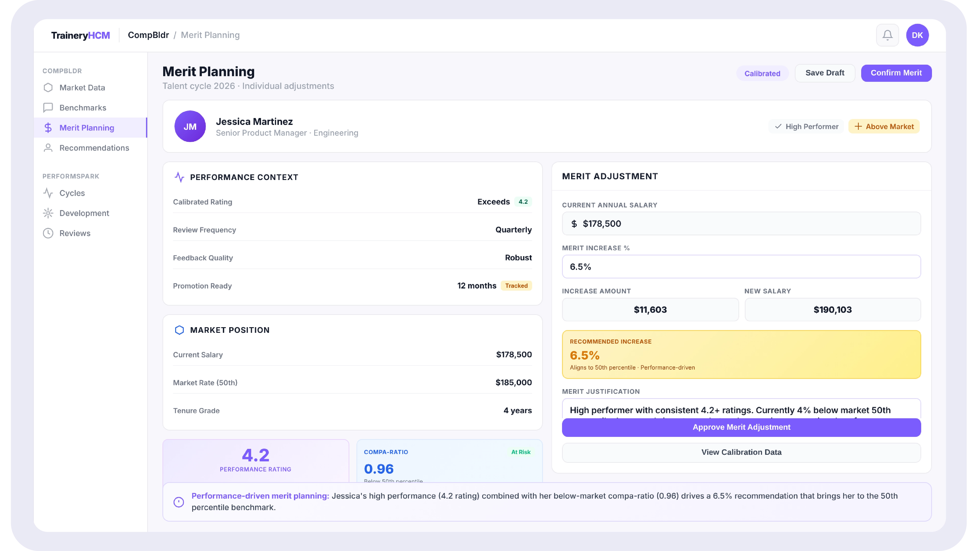The width and height of the screenshot is (980, 551).
Task: Click Performance-driven merit planning heading text
Action: tap(260, 496)
